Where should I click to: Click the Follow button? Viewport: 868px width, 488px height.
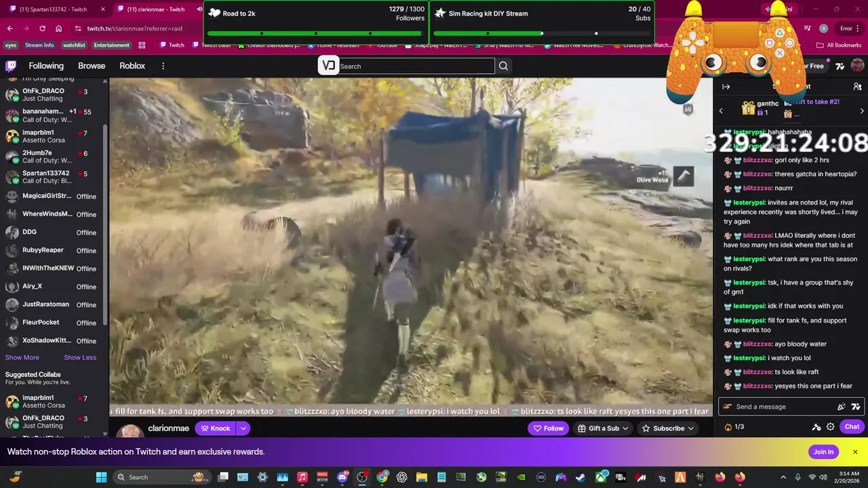coord(548,428)
